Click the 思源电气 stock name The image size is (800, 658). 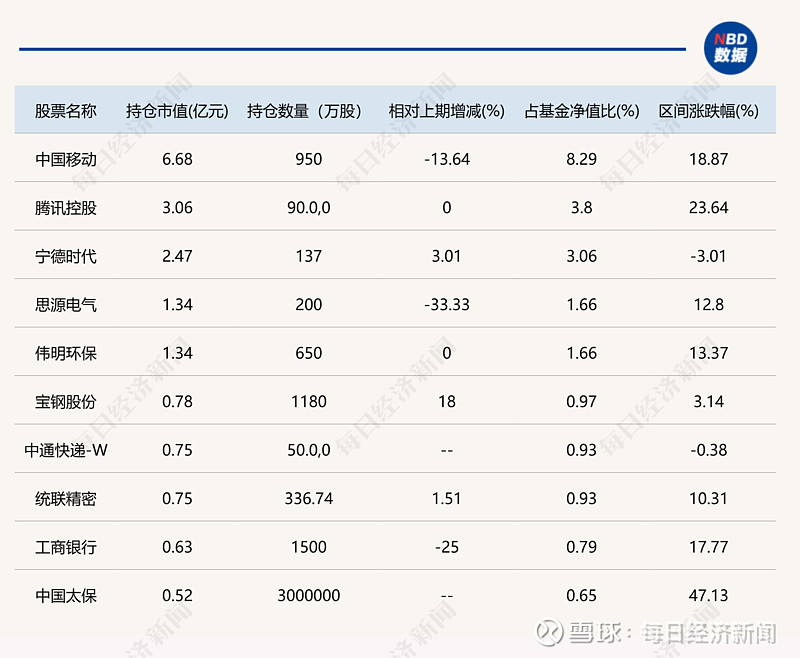(66, 304)
